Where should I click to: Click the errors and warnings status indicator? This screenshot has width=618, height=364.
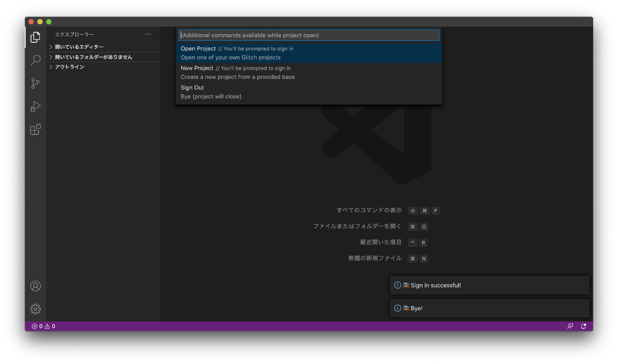43,326
